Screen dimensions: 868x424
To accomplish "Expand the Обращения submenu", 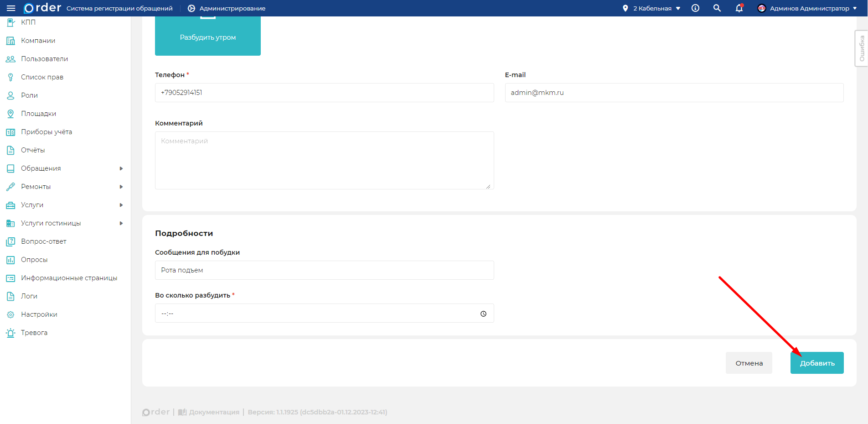I will pos(121,168).
